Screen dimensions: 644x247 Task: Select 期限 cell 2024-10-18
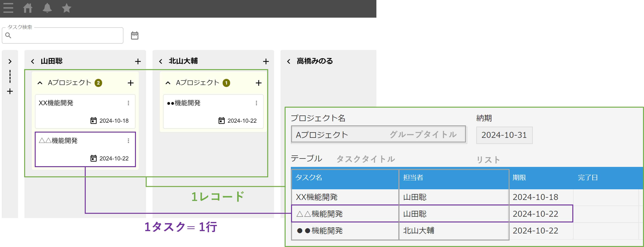(541, 197)
